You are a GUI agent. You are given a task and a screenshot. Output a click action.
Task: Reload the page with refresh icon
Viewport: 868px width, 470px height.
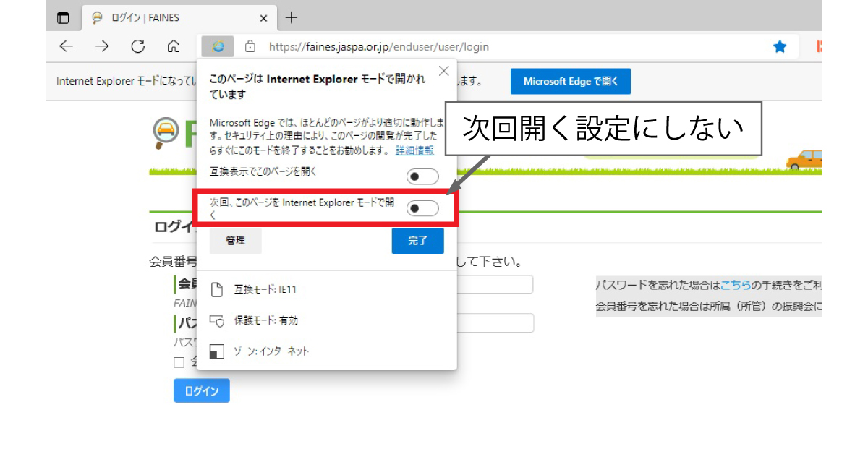pos(138,47)
